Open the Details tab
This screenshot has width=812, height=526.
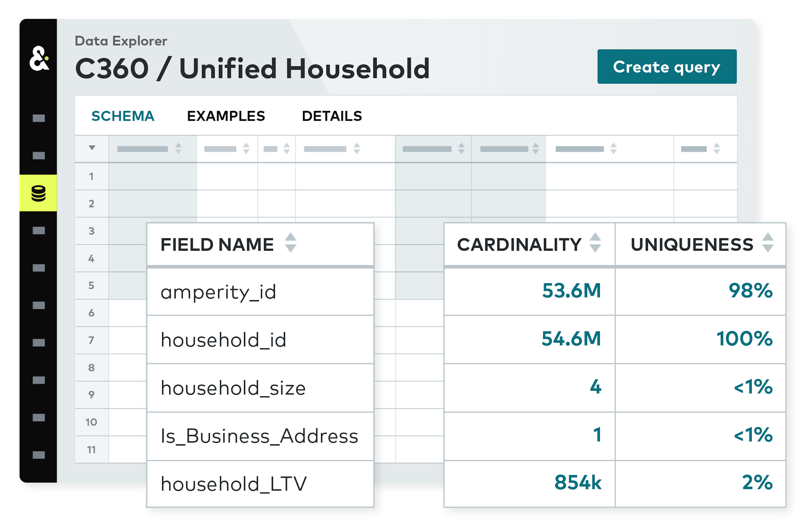tap(332, 116)
